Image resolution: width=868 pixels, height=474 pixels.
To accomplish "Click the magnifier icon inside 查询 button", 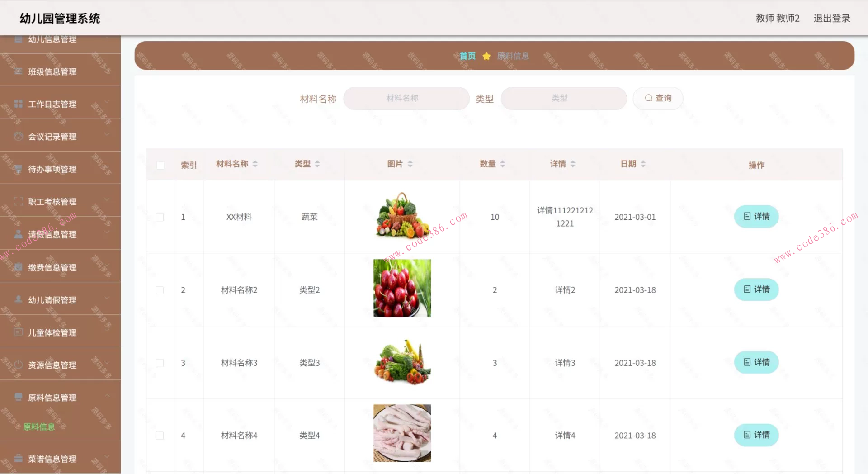I will click(x=648, y=98).
